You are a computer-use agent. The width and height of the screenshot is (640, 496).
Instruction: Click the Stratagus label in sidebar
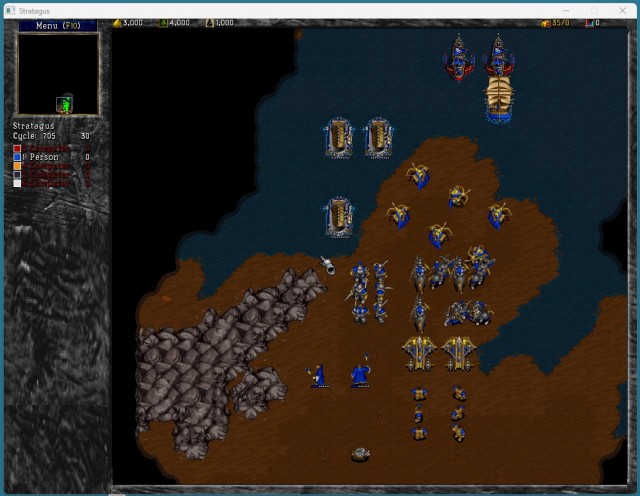click(33, 126)
